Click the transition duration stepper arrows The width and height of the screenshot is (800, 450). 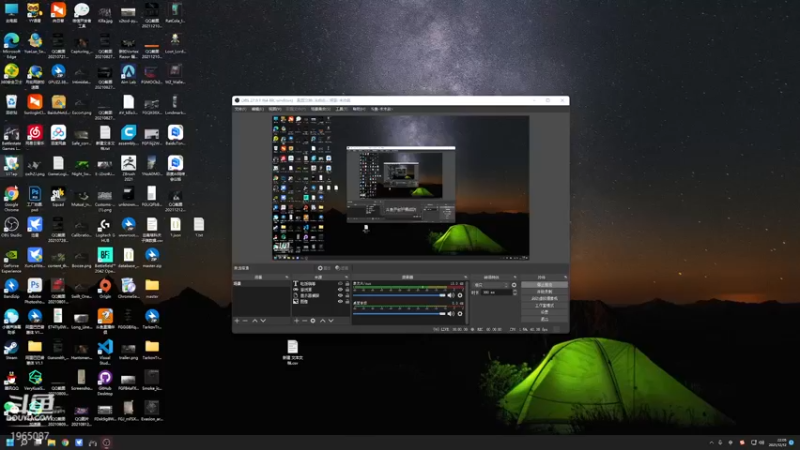pyautogui.click(x=515, y=292)
